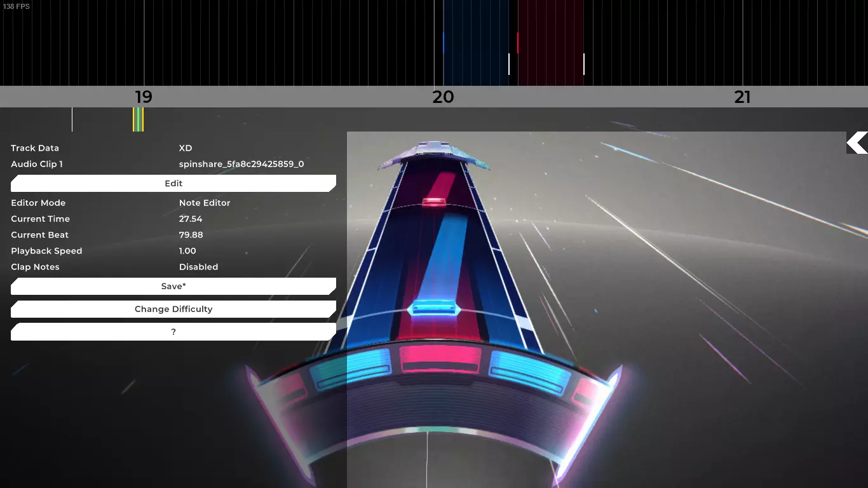Select beat marker 19 on the timeline
Screen dimensions: 868x488
tap(144, 97)
